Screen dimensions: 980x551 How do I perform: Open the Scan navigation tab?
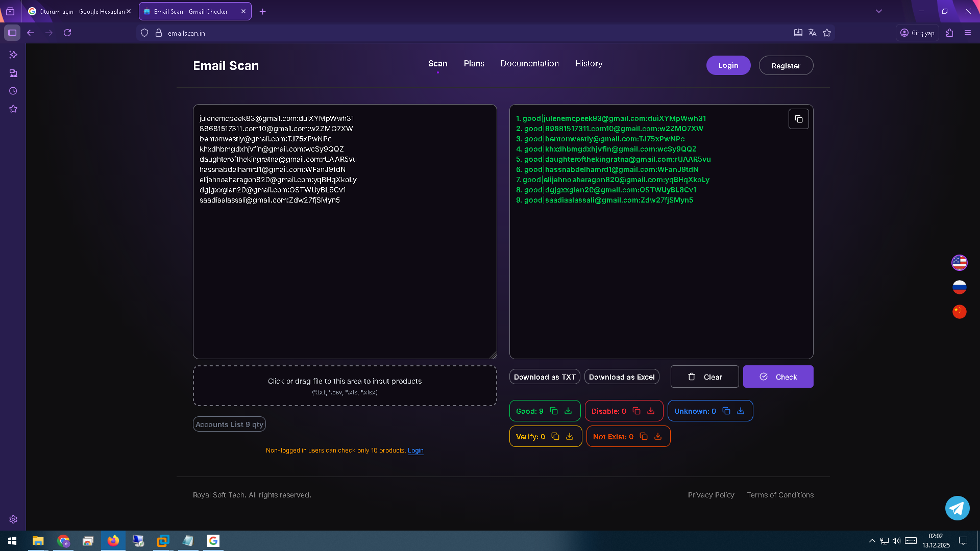(x=438, y=63)
